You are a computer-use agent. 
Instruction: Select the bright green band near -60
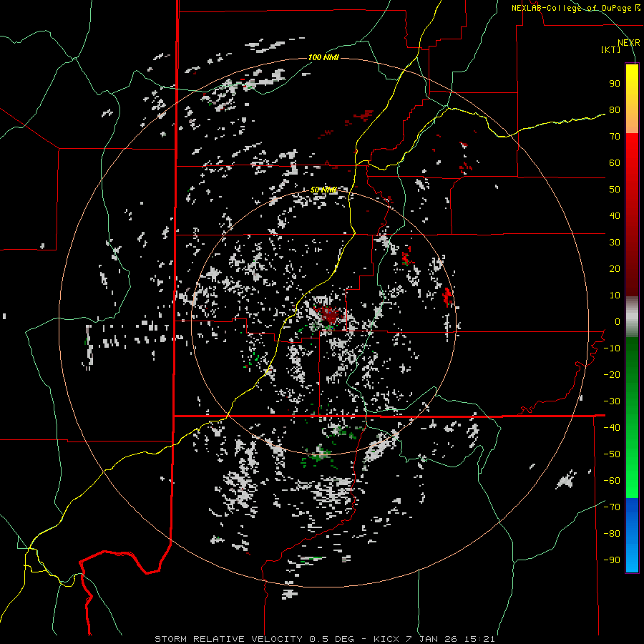(632, 481)
